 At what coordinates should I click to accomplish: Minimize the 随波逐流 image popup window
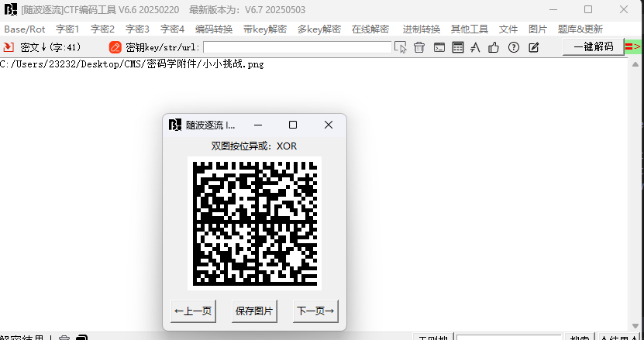(x=257, y=125)
